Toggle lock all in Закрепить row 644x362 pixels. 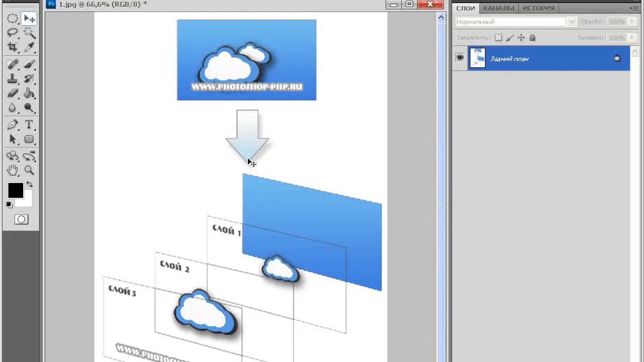[x=532, y=38]
